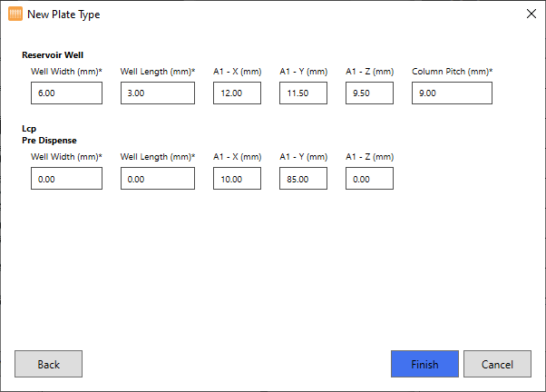546x392 pixels.
Task: Click the plate icon in the title bar
Action: pos(15,15)
